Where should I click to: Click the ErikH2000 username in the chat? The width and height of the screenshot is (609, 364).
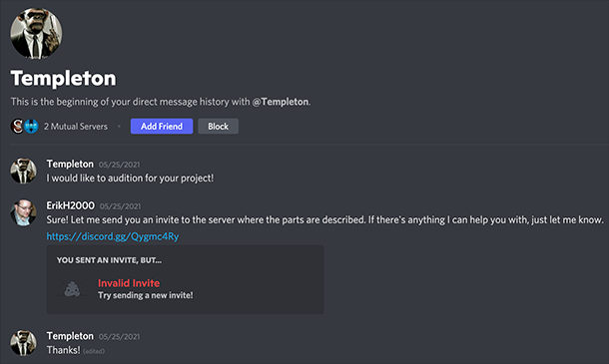(70, 205)
